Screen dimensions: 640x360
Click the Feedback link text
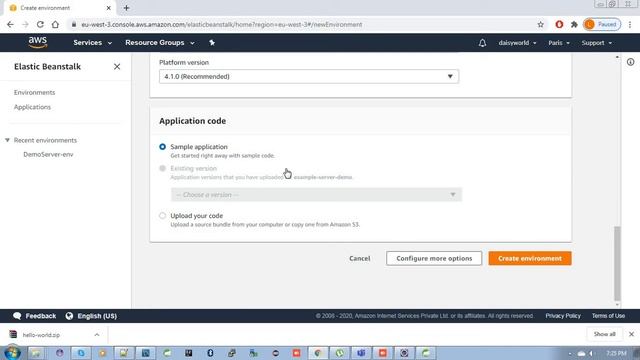[x=40, y=316]
